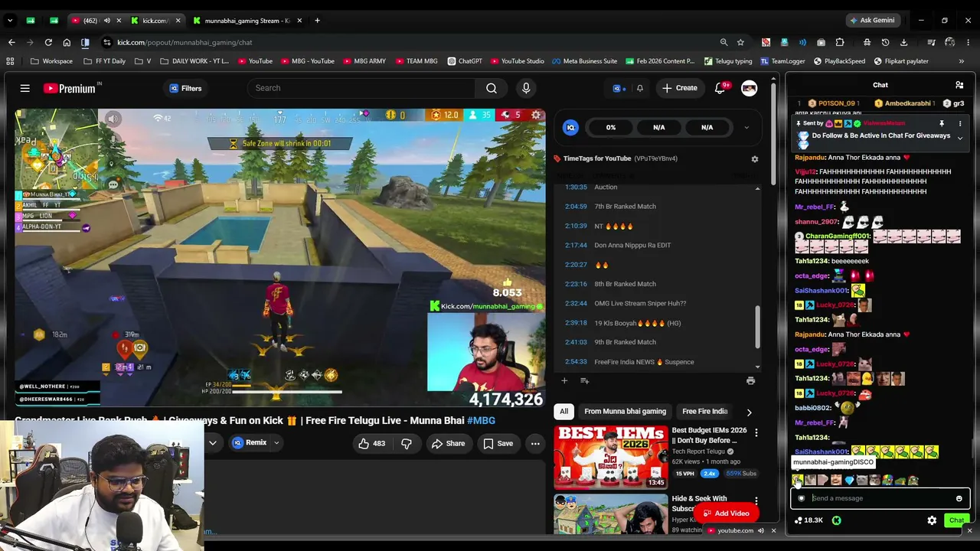Image resolution: width=980 pixels, height=551 pixels.
Task: Send message with the green Chat button
Action: 956,520
